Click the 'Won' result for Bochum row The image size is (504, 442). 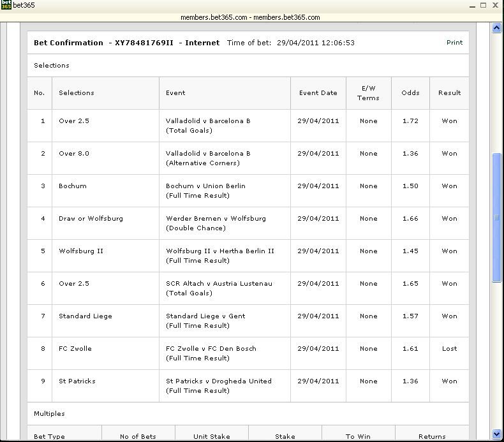coord(449,186)
